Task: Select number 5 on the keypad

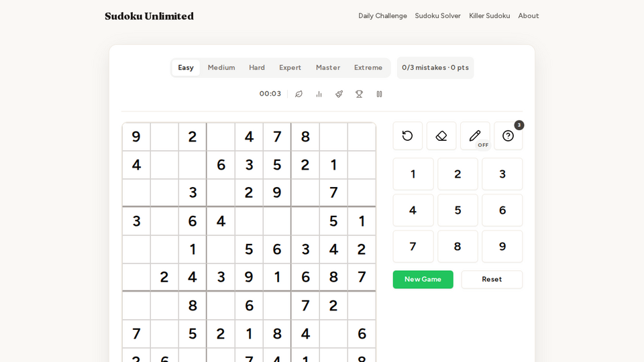Action: 458,210
